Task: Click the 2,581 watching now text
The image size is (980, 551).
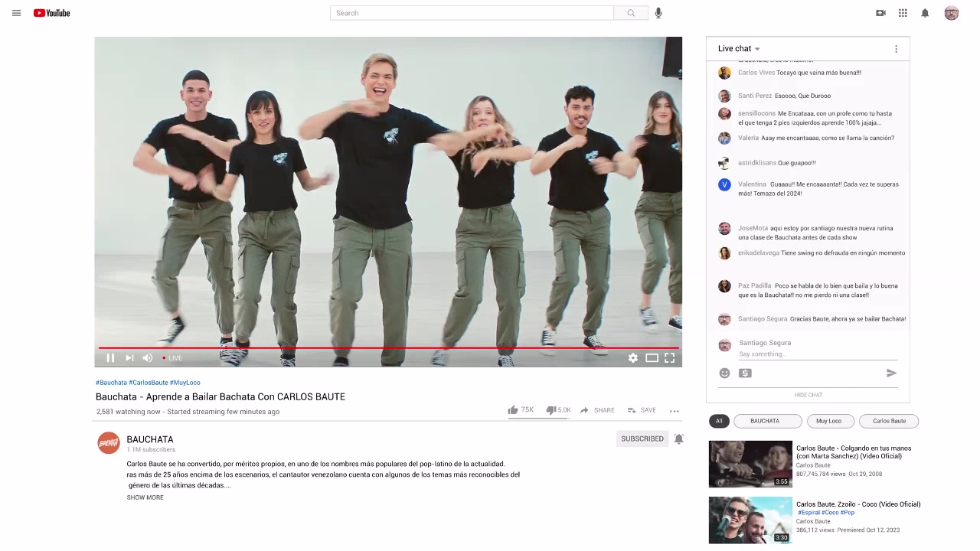Action: click(129, 412)
